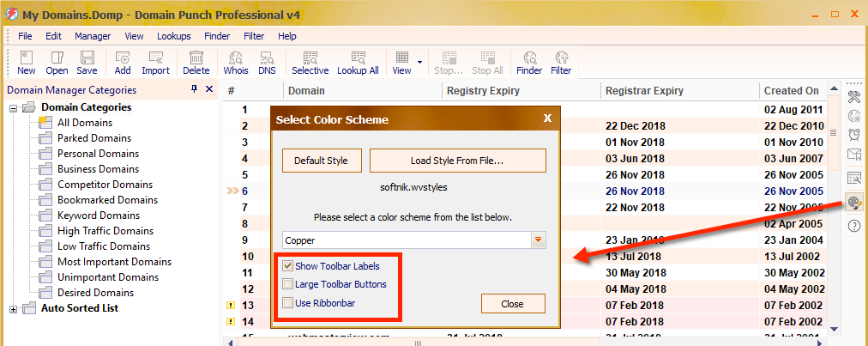868x346 pixels.
Task: Click the envelope bookmark icon in right sidebar
Action: pos(854,154)
